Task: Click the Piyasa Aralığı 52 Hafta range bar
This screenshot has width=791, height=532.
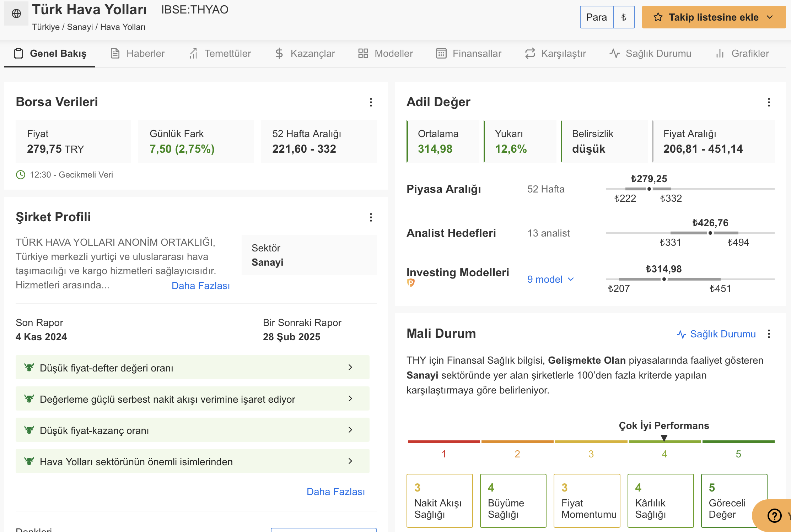Action: (690, 189)
